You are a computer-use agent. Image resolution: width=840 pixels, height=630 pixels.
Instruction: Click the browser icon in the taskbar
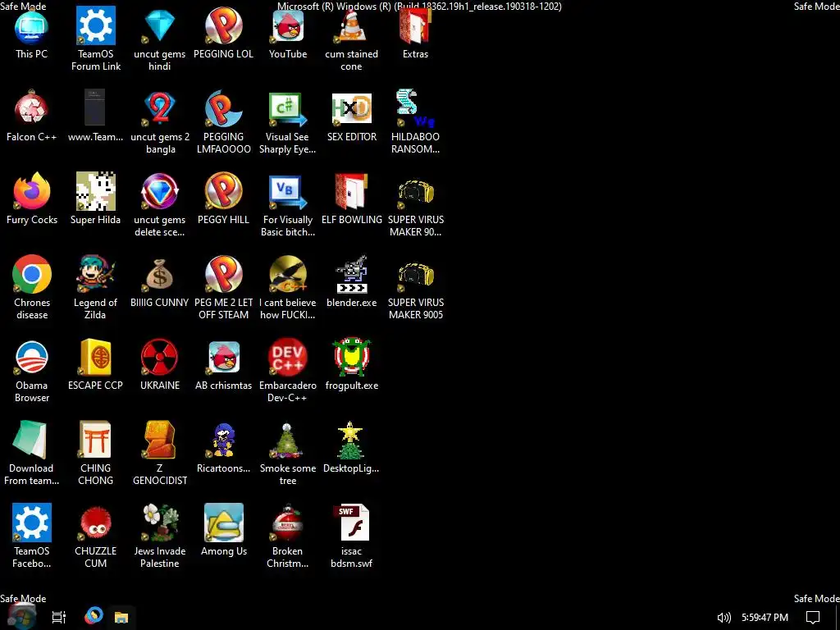(94, 616)
